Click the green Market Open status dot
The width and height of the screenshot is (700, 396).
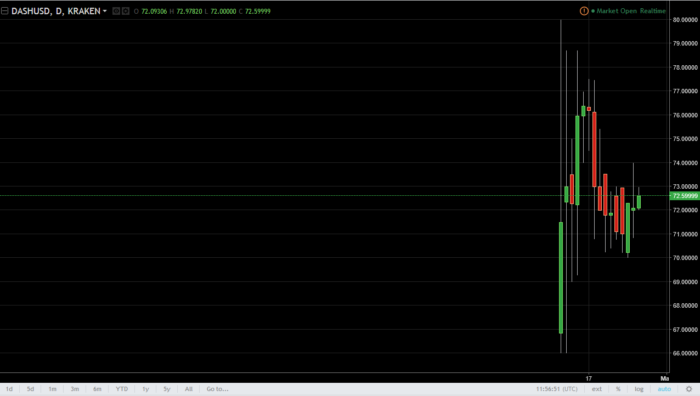[x=593, y=11]
